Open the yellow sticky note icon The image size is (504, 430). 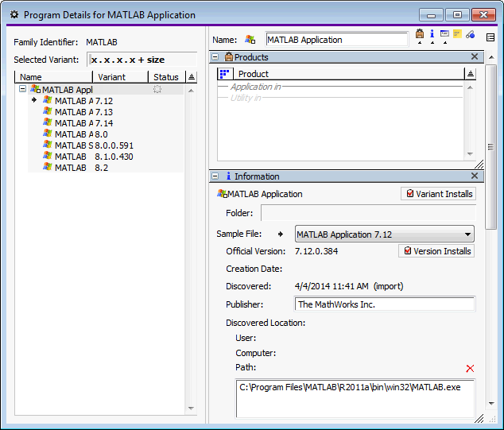(457, 33)
